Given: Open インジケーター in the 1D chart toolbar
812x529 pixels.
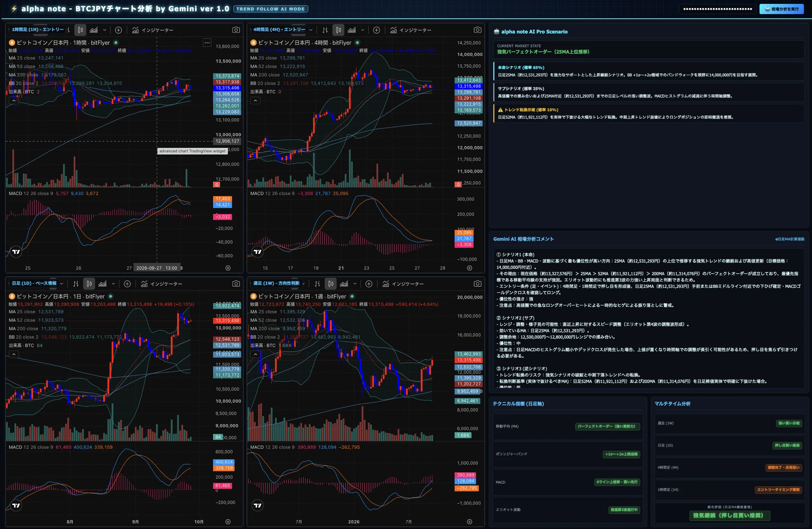Looking at the screenshot, I should coord(162,284).
